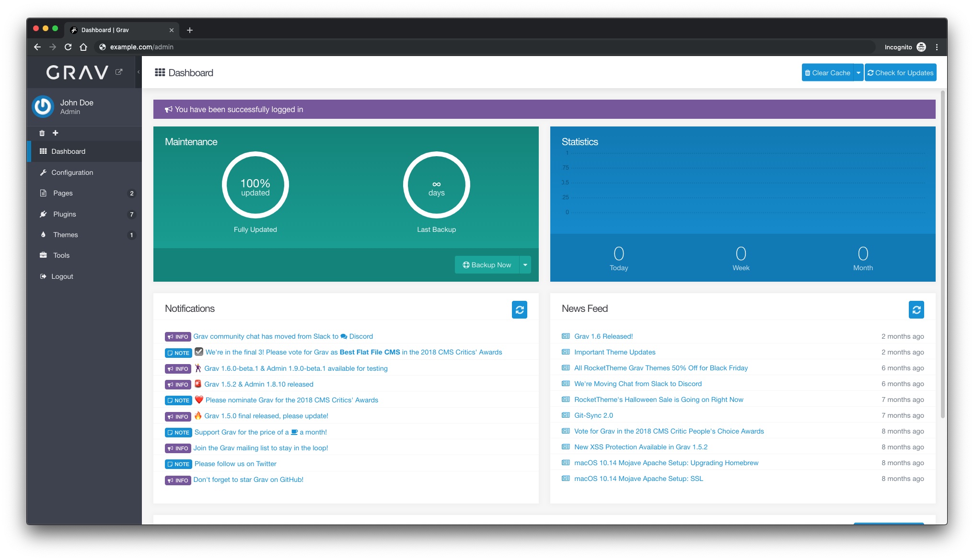The width and height of the screenshot is (974, 560).
Task: Click the 100% updated progress circle
Action: [255, 185]
